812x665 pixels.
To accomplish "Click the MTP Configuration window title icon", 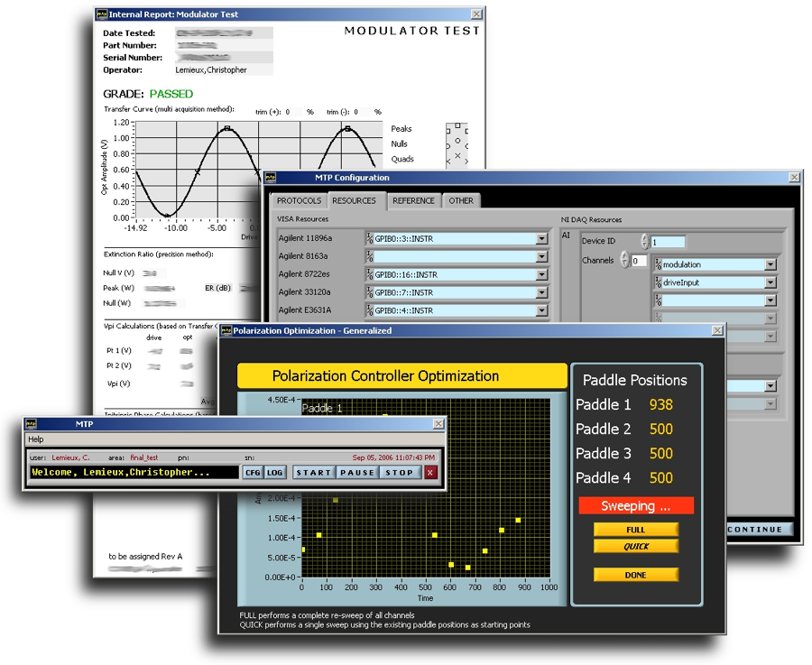I will (x=270, y=178).
